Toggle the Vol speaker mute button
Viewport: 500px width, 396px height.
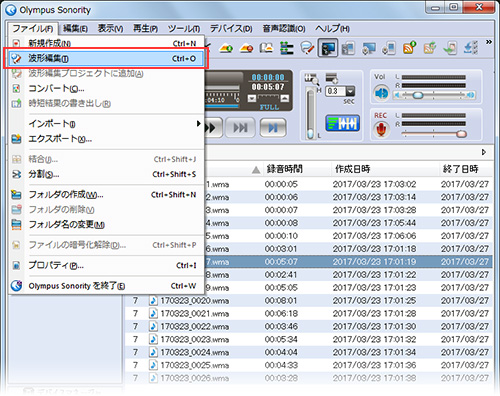point(381,93)
